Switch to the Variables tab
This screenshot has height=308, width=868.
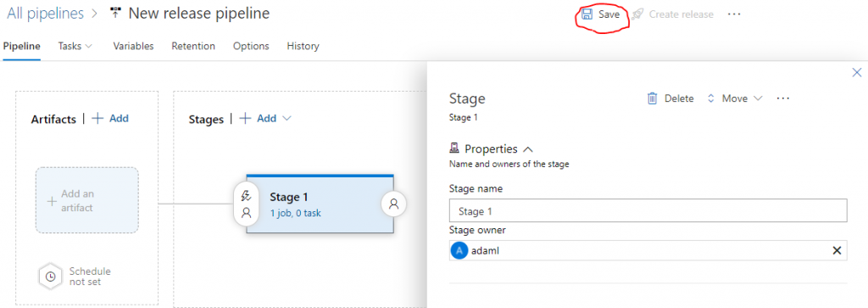[133, 46]
